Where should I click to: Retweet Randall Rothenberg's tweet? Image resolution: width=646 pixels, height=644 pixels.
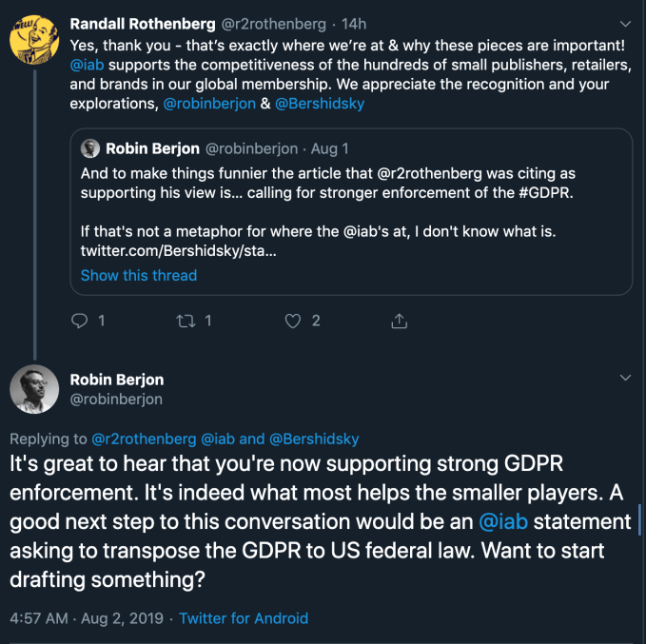click(186, 321)
